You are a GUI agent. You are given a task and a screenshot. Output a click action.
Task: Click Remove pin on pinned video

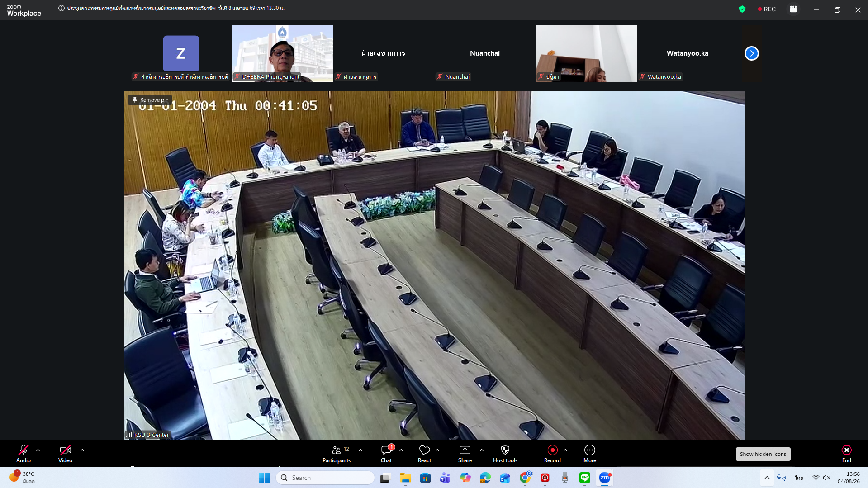point(150,100)
